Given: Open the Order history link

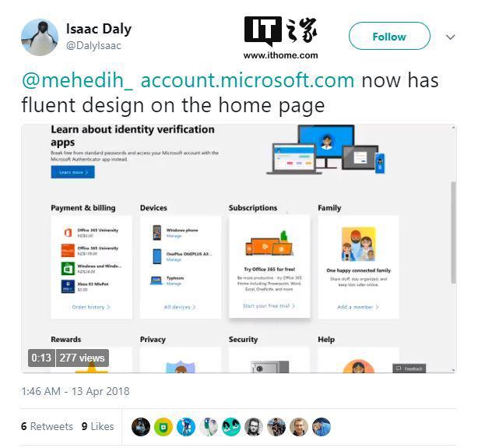Looking at the screenshot, I should pos(91,308).
